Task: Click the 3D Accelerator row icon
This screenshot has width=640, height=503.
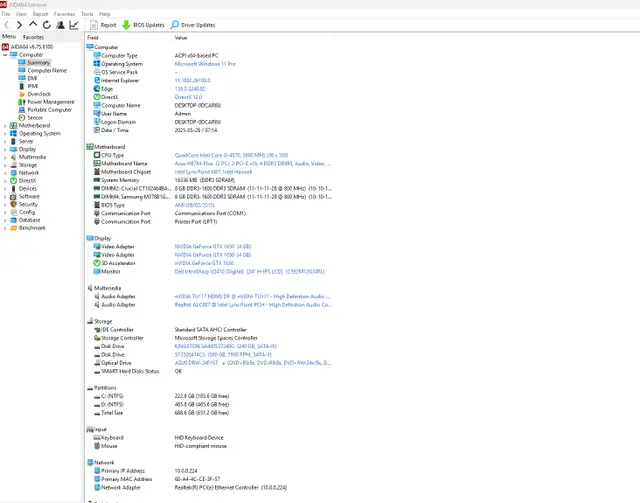Action: [x=97, y=263]
